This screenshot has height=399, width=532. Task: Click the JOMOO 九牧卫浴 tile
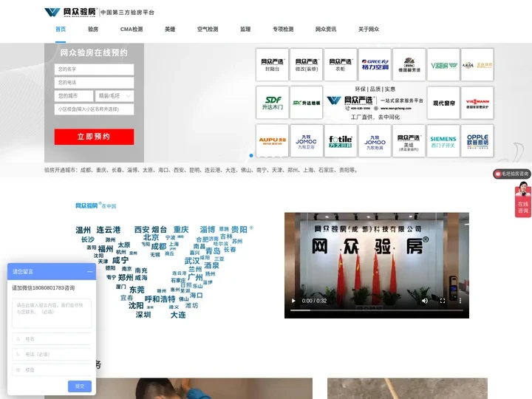pyautogui.click(x=307, y=141)
